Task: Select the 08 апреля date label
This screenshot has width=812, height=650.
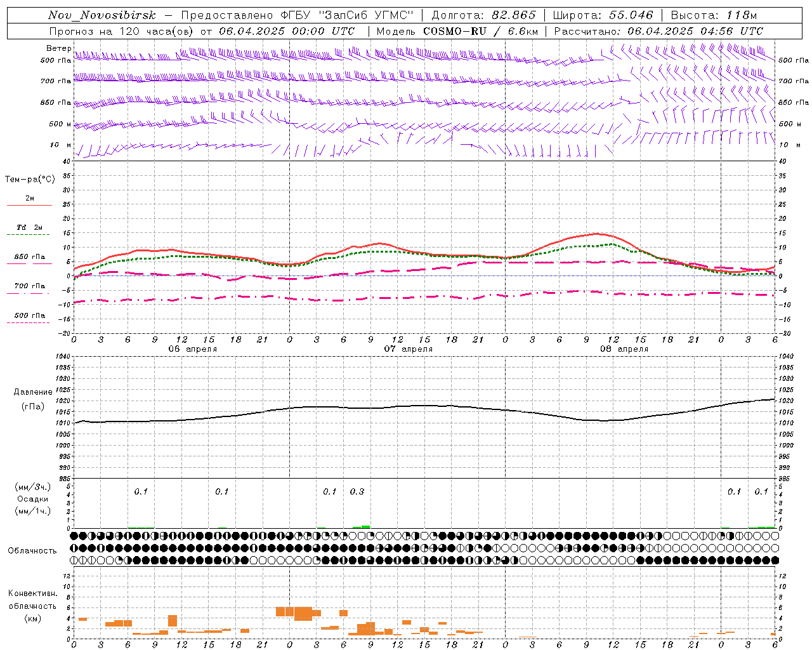Action: (624, 349)
